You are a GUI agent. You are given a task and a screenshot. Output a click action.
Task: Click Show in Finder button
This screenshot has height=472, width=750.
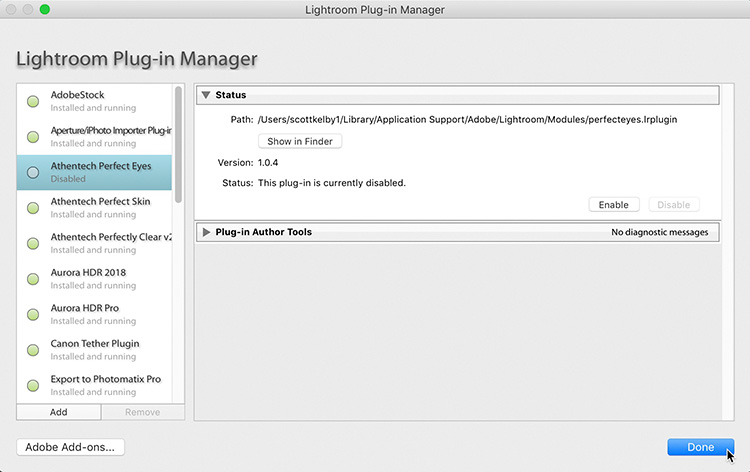pyautogui.click(x=300, y=141)
